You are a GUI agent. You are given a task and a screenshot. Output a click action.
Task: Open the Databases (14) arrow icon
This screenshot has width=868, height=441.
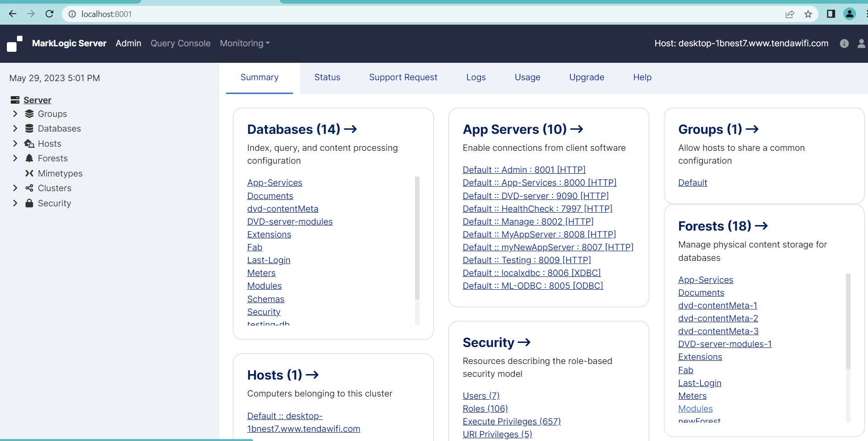(x=350, y=129)
